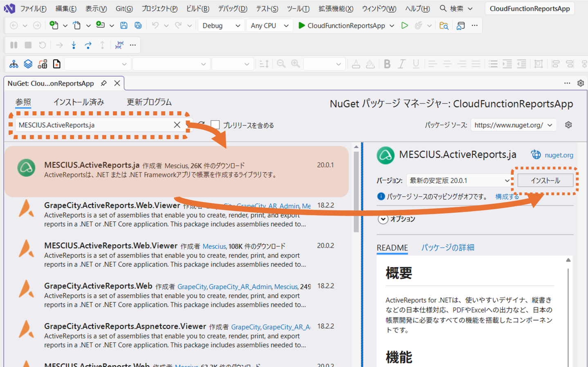Image resolution: width=588 pixels, height=367 pixels.
Task: Click the Step Over debug icon
Action: pyautogui.click(x=88, y=45)
